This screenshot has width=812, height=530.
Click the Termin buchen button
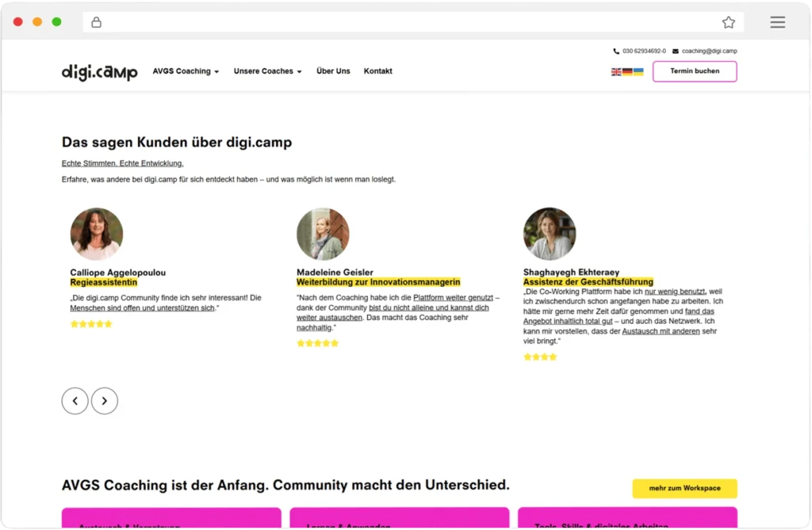tap(695, 71)
